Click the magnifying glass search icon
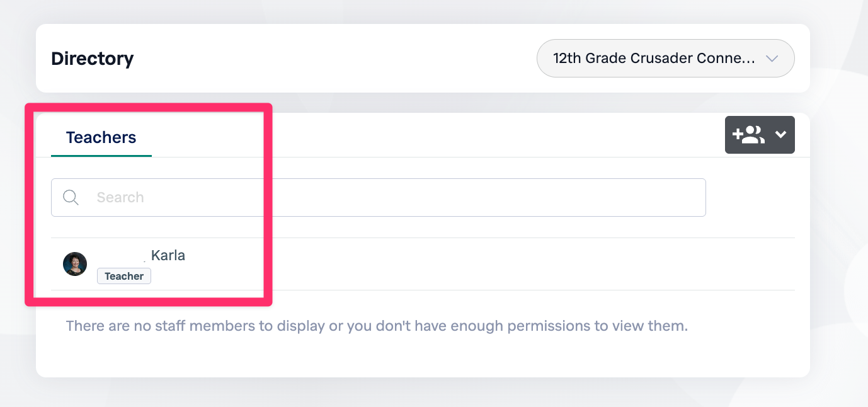 tap(71, 197)
